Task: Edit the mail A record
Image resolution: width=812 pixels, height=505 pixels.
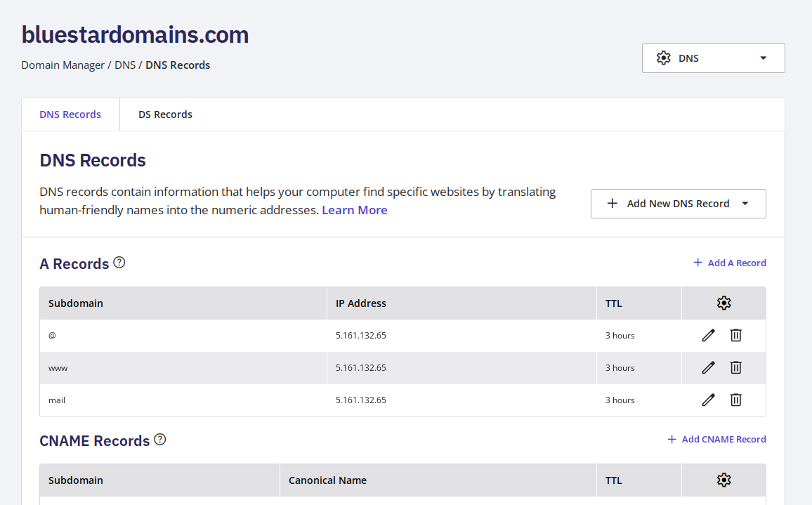Action: [x=708, y=400]
